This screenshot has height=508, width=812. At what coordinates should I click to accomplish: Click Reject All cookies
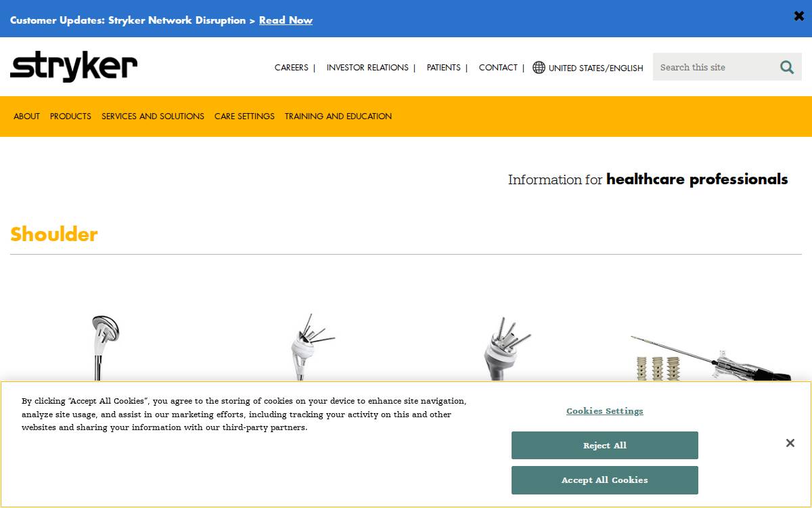point(605,446)
